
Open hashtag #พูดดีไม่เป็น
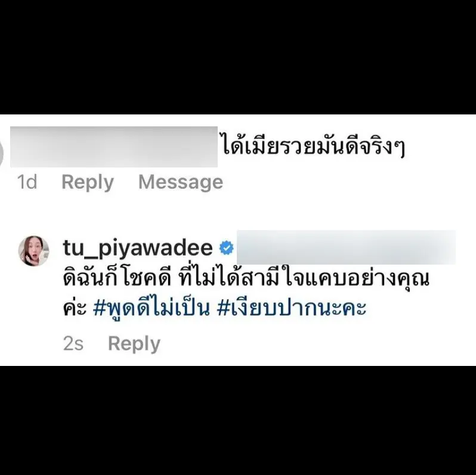[x=151, y=309]
